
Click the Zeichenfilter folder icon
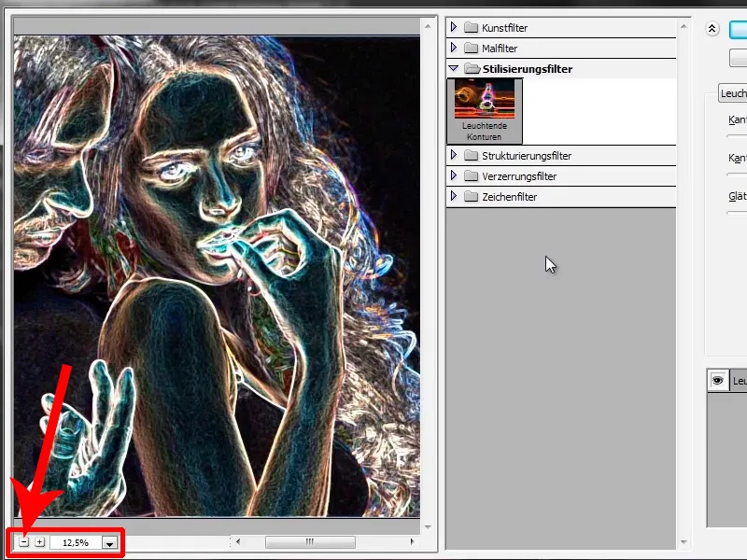tap(471, 197)
